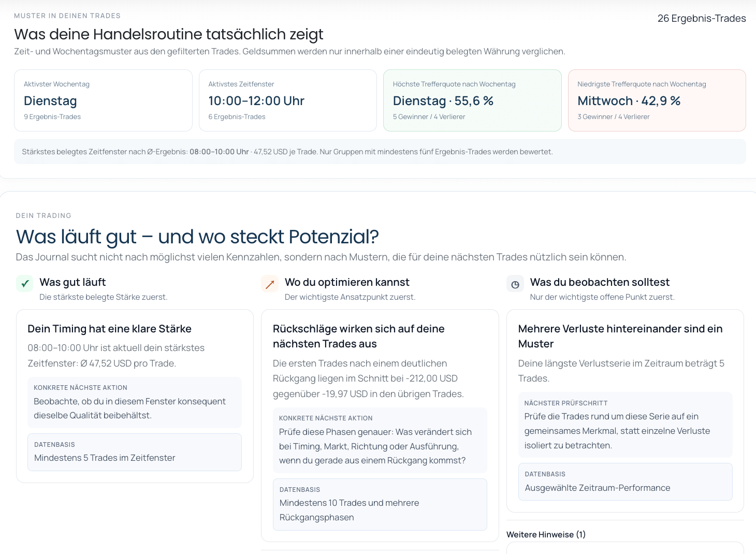The width and height of the screenshot is (756, 554).
Task: Select heading Mehrere Verluste hintereinander sind ein Muster
Action: coord(620,336)
